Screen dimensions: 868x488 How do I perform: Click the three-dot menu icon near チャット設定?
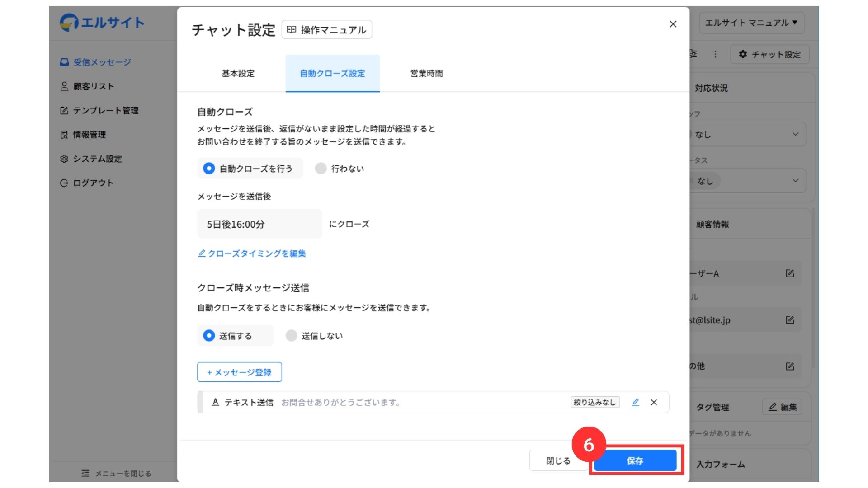click(715, 54)
